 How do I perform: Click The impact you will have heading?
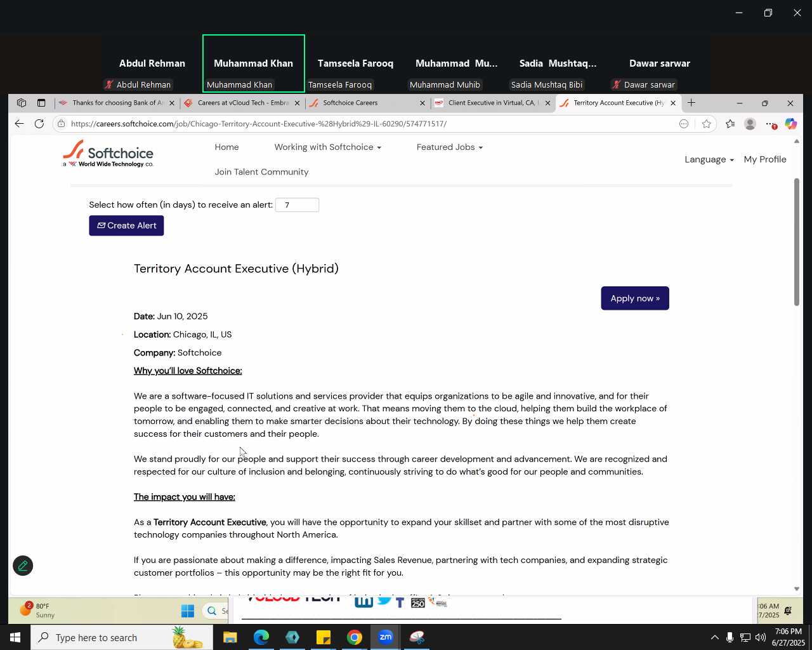click(184, 497)
